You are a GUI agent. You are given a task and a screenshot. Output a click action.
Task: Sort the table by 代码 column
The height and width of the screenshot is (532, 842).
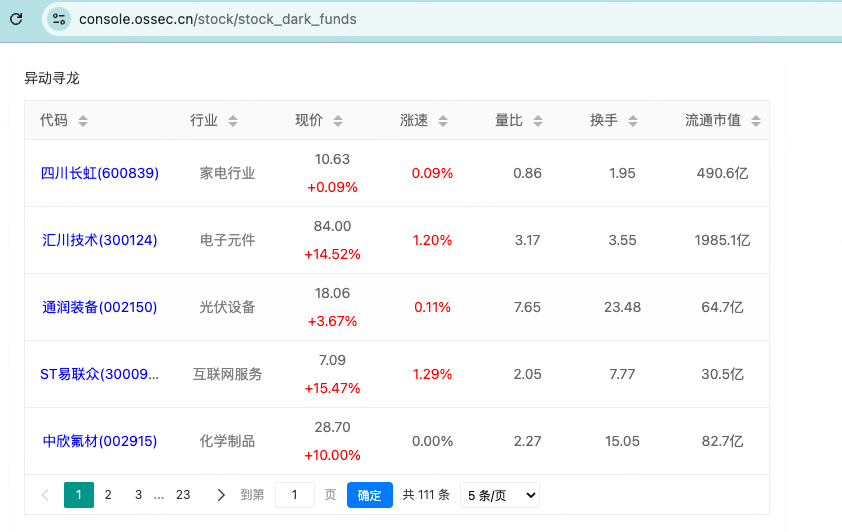(x=83, y=121)
